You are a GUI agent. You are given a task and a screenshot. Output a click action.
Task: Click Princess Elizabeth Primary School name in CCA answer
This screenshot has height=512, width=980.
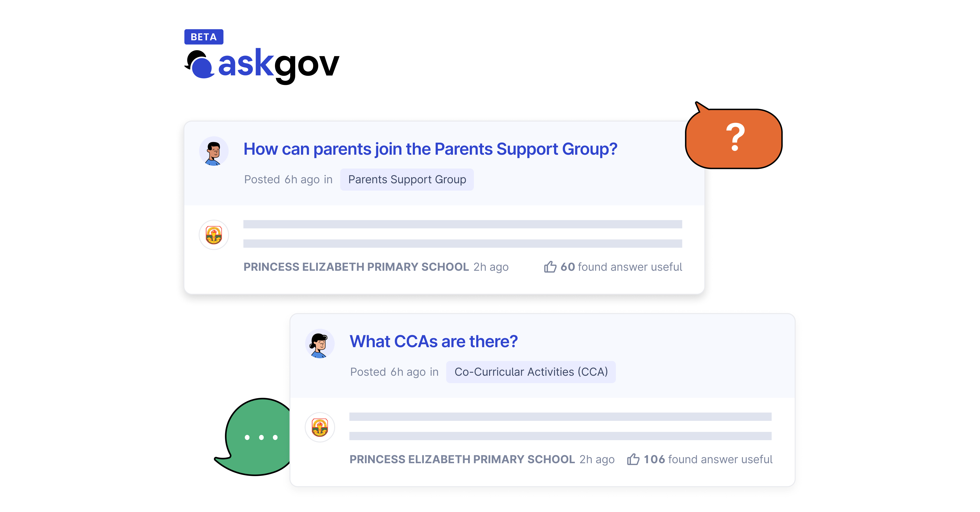coord(462,459)
